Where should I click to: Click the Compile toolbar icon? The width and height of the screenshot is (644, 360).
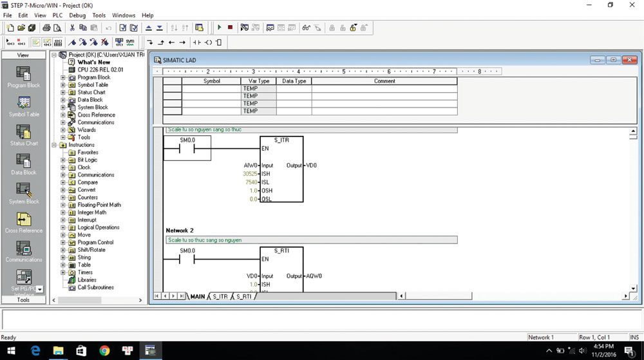[123, 28]
